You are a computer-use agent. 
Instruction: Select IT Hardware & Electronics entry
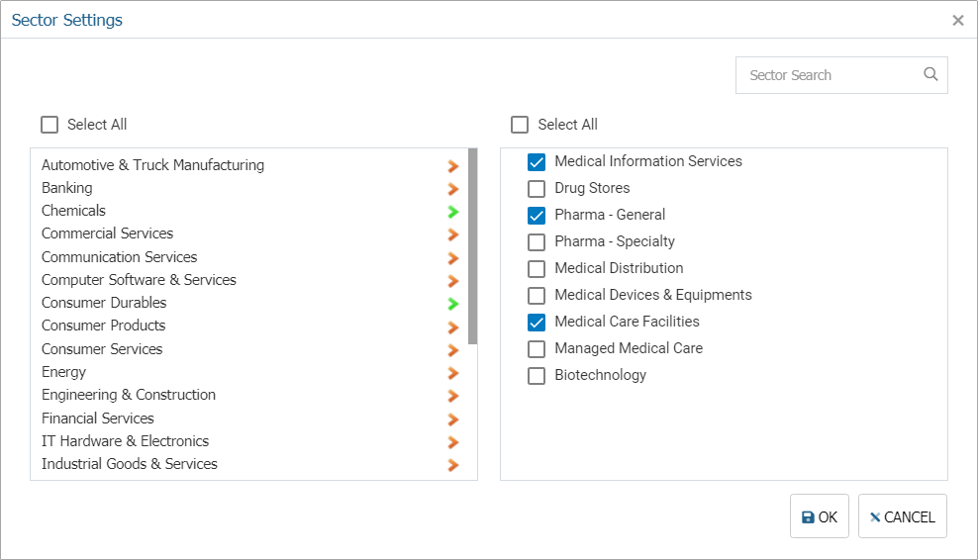(249, 441)
